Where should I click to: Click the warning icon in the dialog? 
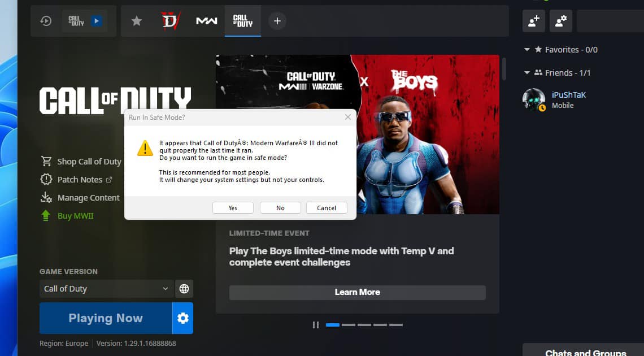point(145,148)
